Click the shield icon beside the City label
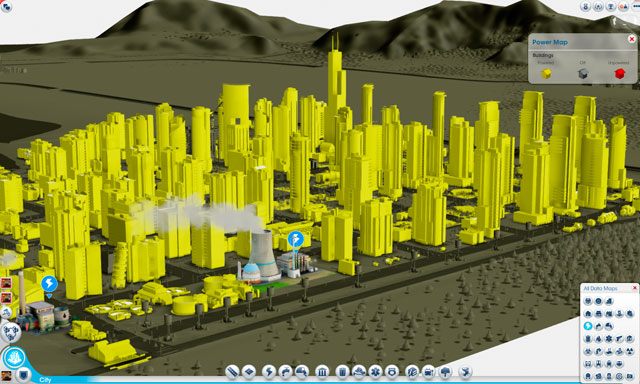Screen dimensions: 640x384 [24, 374]
